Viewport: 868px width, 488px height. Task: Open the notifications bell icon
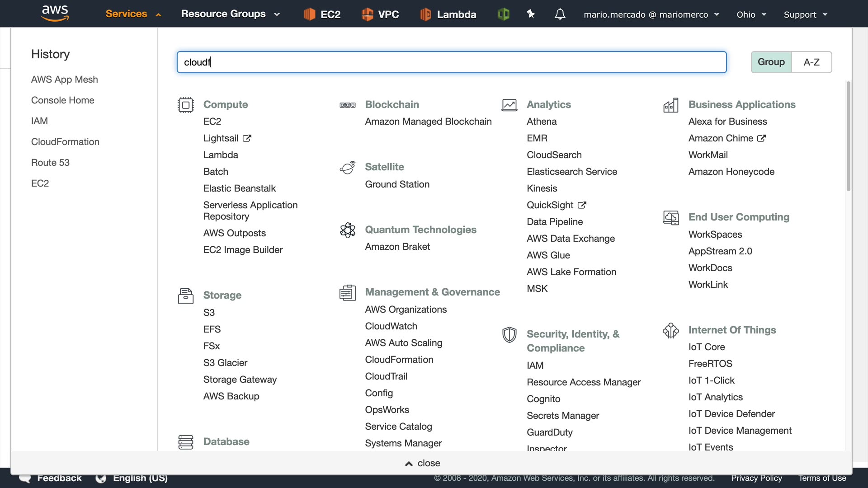560,14
